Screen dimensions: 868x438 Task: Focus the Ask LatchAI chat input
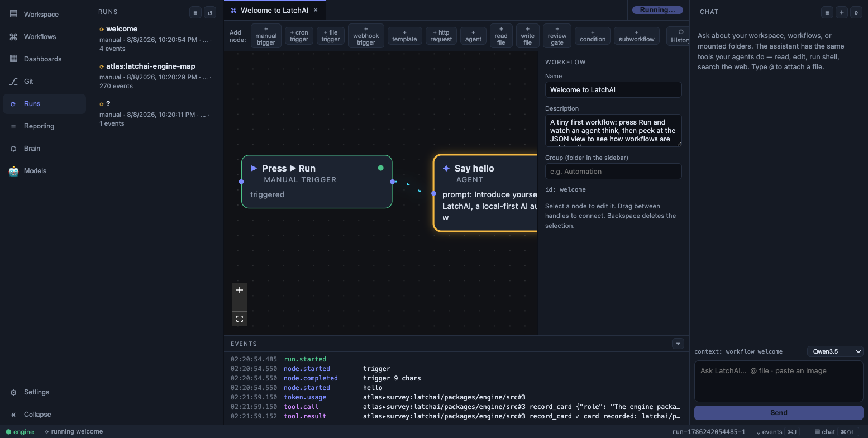click(x=779, y=381)
